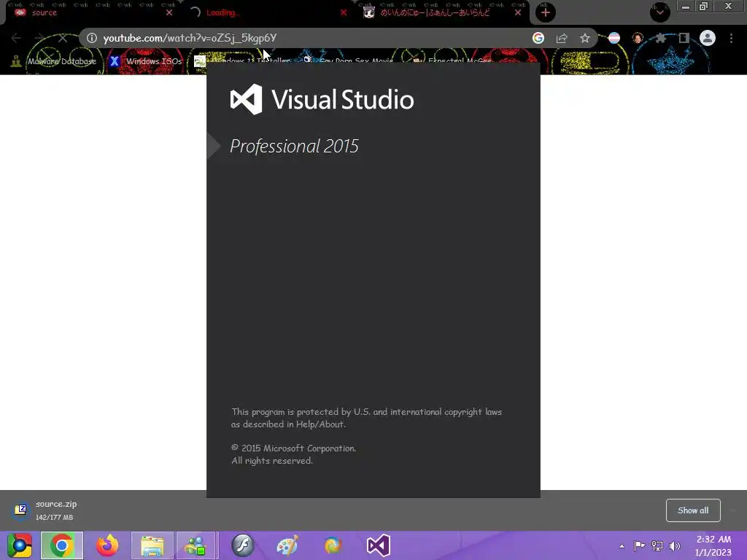
Task: Close the Japanese-titled tab
Action: pyautogui.click(x=518, y=12)
